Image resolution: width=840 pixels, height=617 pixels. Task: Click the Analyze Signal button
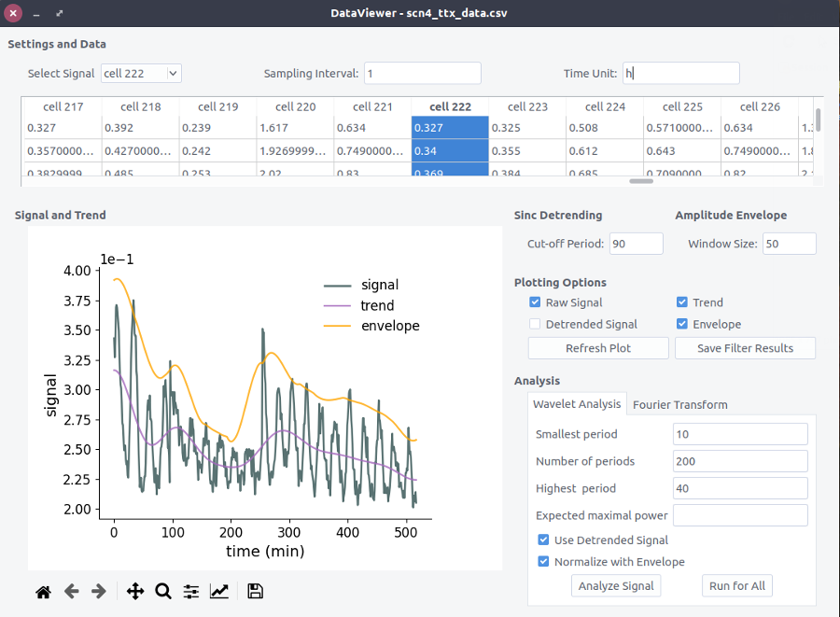616,586
